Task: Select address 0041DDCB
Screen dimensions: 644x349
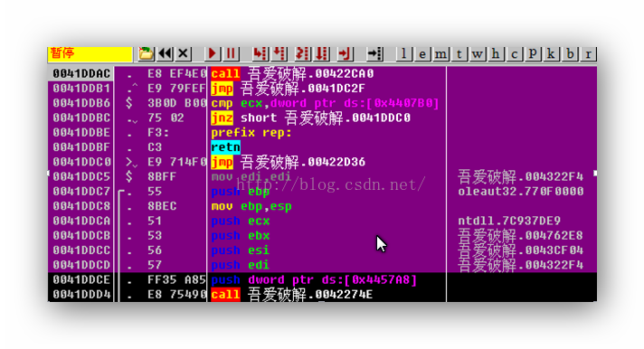Action: pyautogui.click(x=81, y=236)
